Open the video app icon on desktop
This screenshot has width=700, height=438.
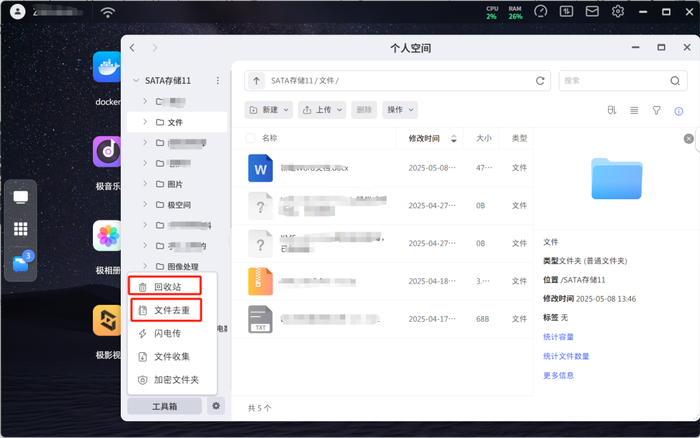point(107,320)
